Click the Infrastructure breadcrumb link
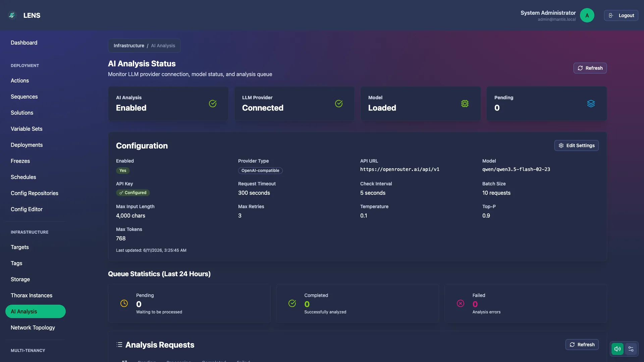The width and height of the screenshot is (644, 362). tap(129, 46)
